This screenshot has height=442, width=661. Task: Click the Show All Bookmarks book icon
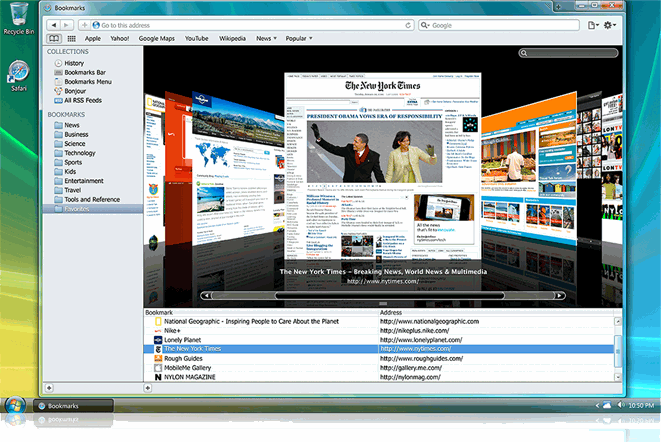[x=54, y=38]
